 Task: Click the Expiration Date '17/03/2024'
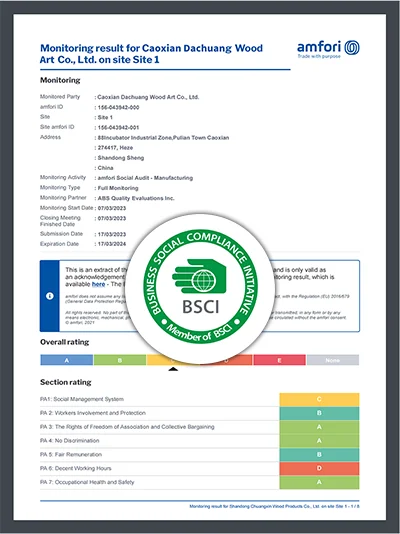[112, 244]
